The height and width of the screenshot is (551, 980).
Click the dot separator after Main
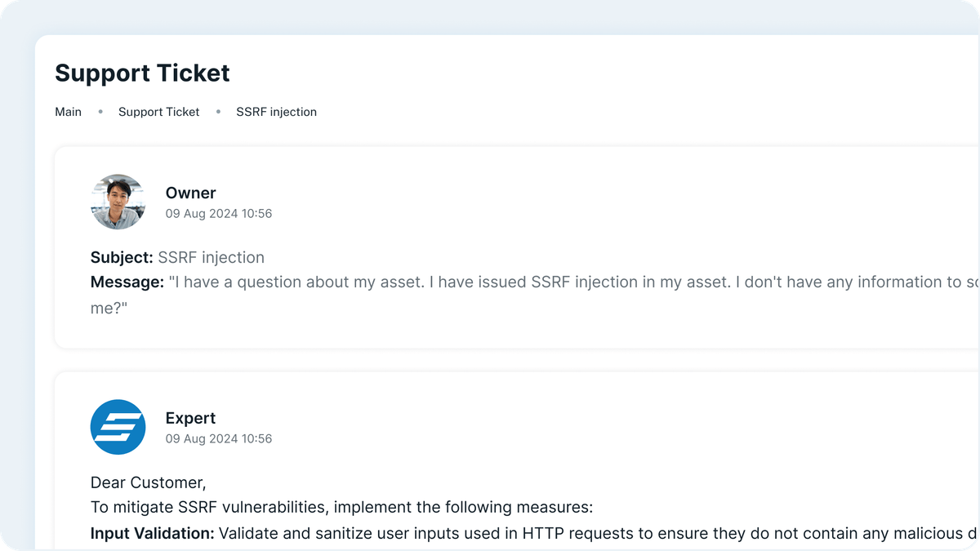pos(100,112)
